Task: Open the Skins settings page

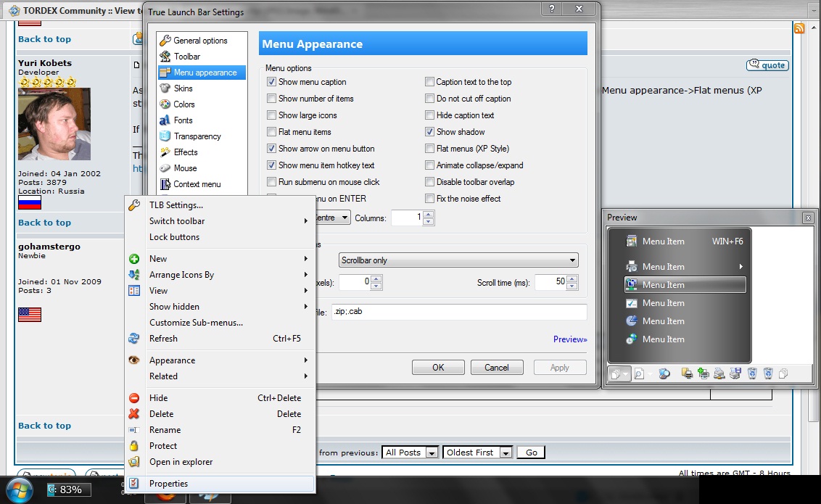Action: 176,88
